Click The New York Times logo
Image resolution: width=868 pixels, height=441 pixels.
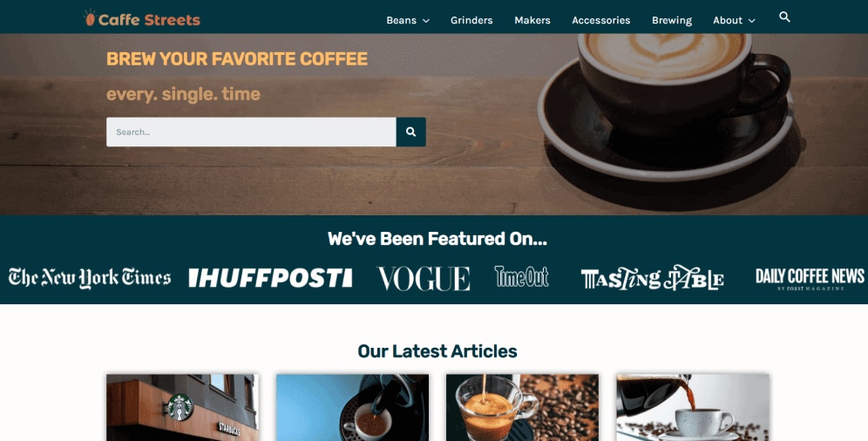pos(90,278)
